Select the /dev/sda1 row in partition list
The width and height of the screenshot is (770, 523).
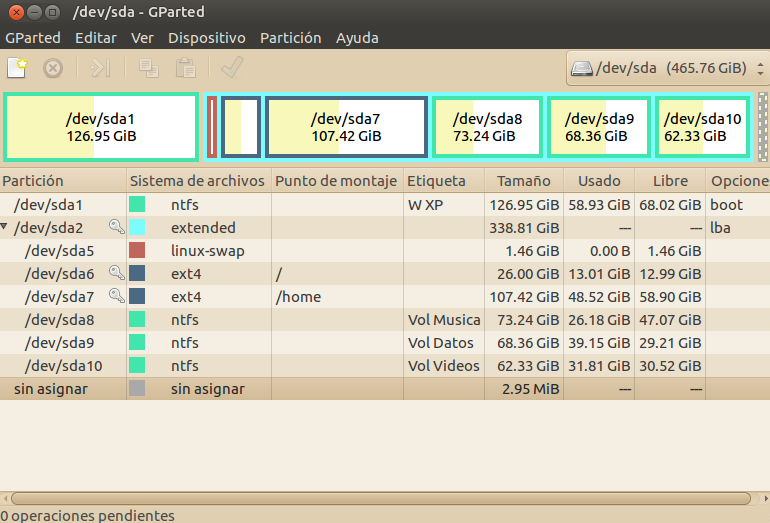pyautogui.click(x=385, y=204)
